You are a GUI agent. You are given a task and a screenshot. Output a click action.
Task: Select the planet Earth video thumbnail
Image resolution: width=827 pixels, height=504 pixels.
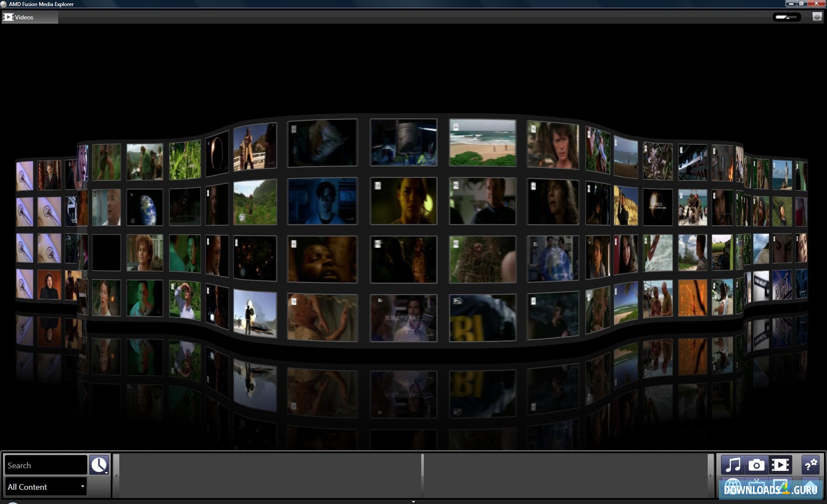[145, 207]
